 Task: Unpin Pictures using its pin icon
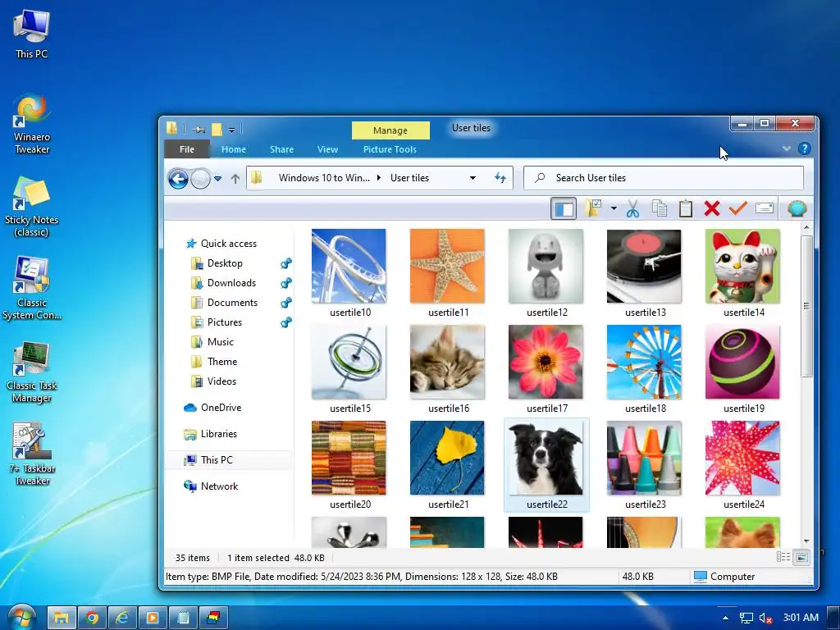click(x=286, y=322)
